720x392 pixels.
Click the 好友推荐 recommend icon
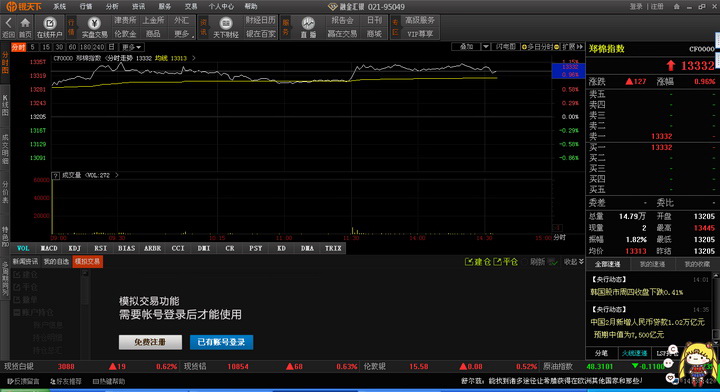53,381
